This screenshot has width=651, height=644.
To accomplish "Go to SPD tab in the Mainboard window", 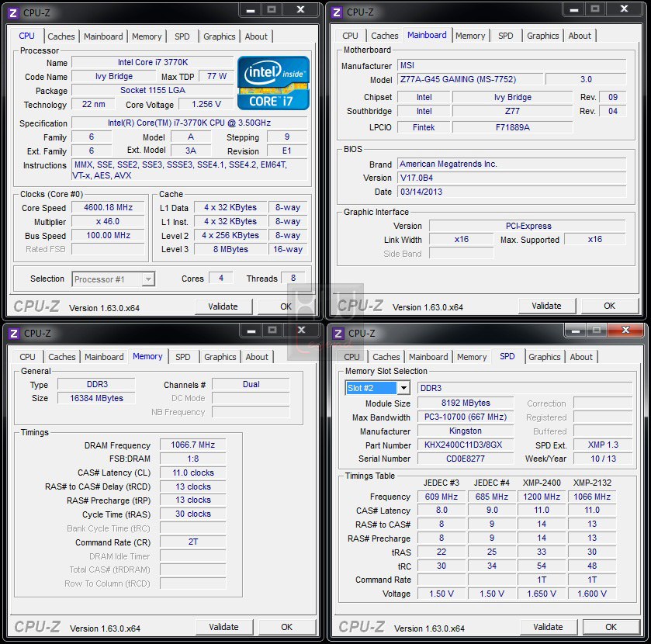I will tap(505, 36).
